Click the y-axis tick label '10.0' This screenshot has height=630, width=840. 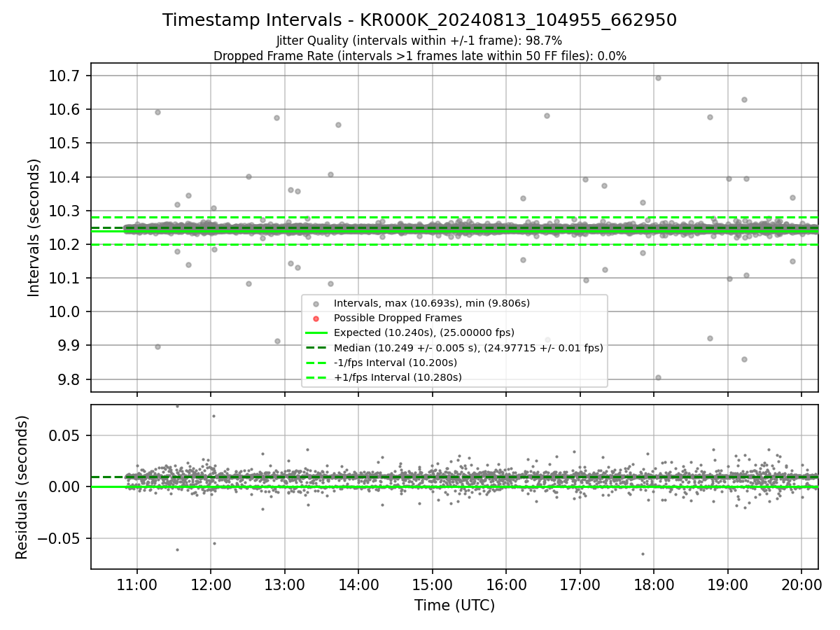tap(65, 311)
